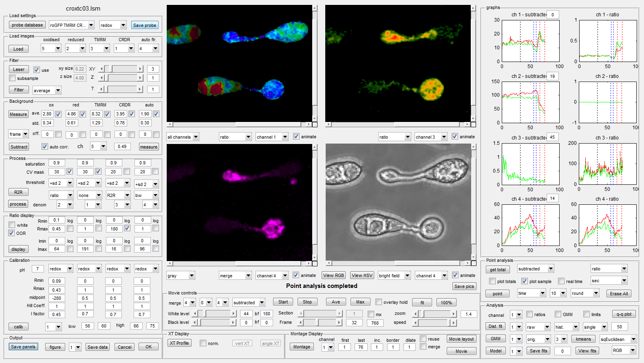Stop the movie playback
The width and height of the screenshot is (644, 363).
coord(307,302)
